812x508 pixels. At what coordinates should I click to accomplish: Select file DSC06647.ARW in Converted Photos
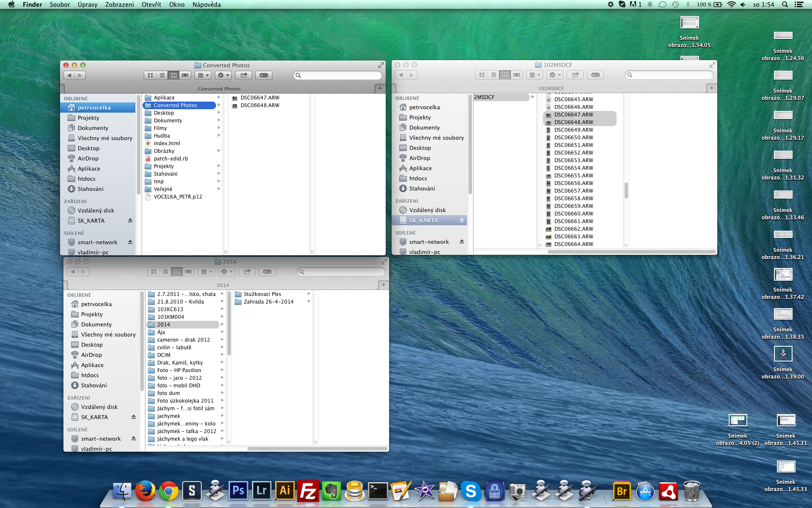(x=260, y=98)
